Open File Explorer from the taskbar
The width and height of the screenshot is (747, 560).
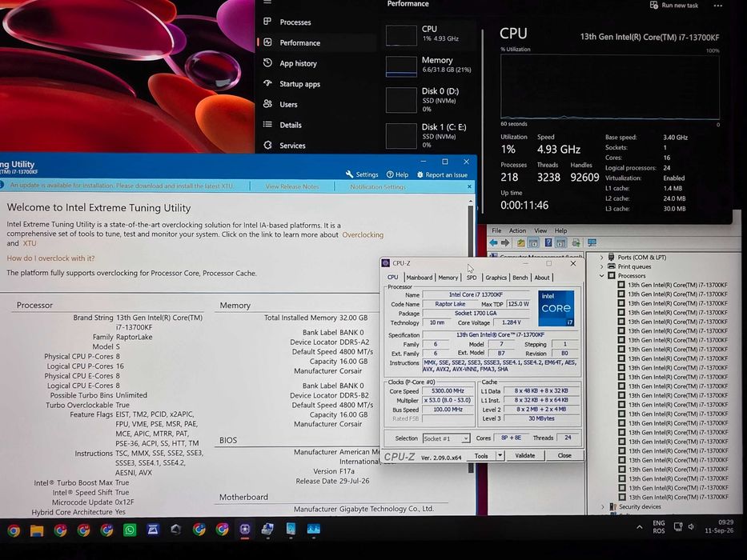[x=37, y=530]
